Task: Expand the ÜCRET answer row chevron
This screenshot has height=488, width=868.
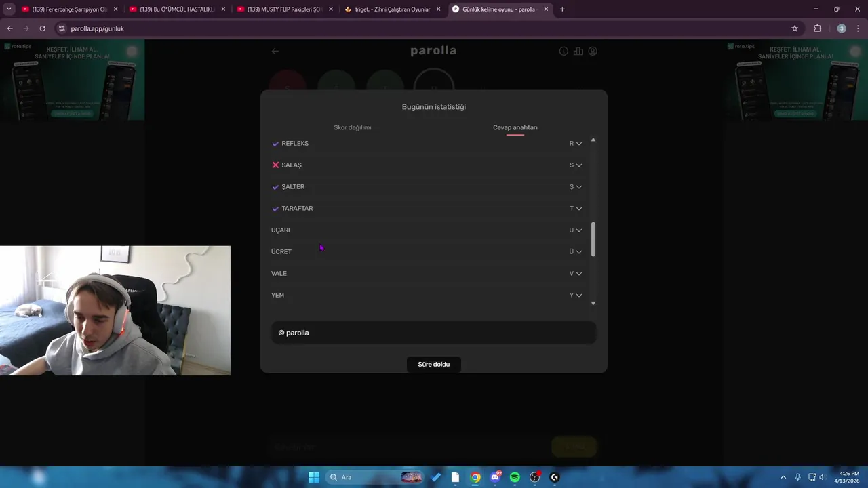Action: 578,252
